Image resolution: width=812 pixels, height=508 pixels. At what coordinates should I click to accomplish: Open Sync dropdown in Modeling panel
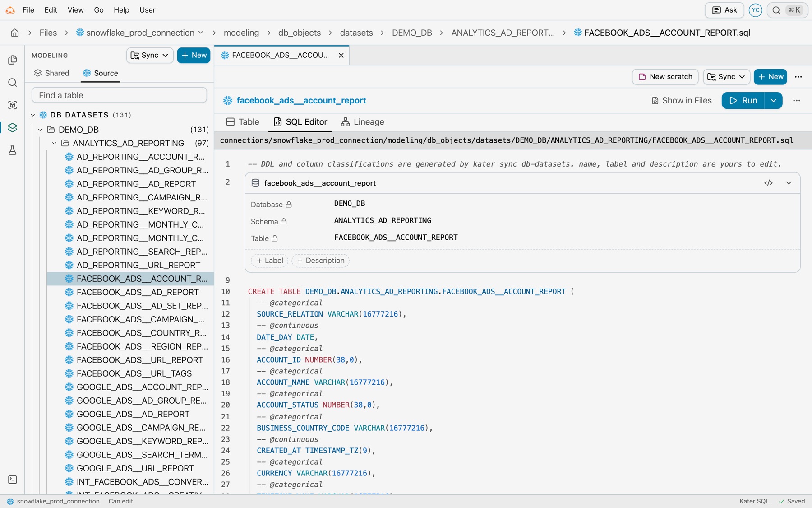(x=150, y=55)
